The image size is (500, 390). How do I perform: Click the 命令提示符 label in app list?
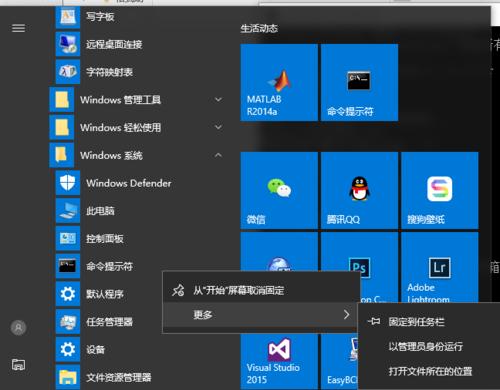pyautogui.click(x=109, y=266)
